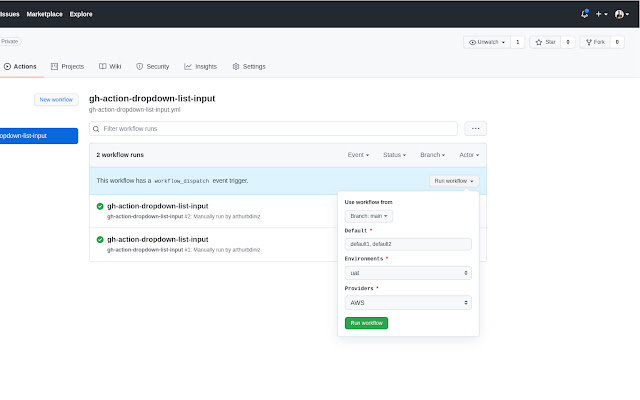The image size is (640, 400).
Task: Switch to the Projects tab
Action: 67,67
